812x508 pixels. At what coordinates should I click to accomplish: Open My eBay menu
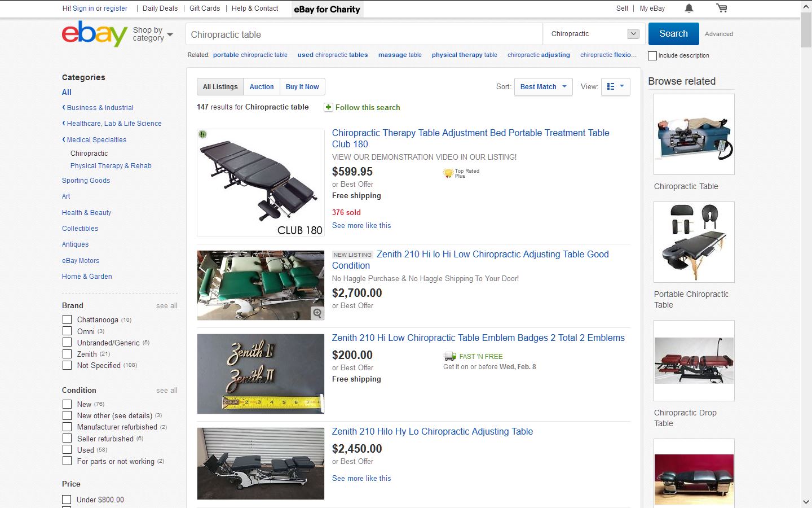(652, 8)
